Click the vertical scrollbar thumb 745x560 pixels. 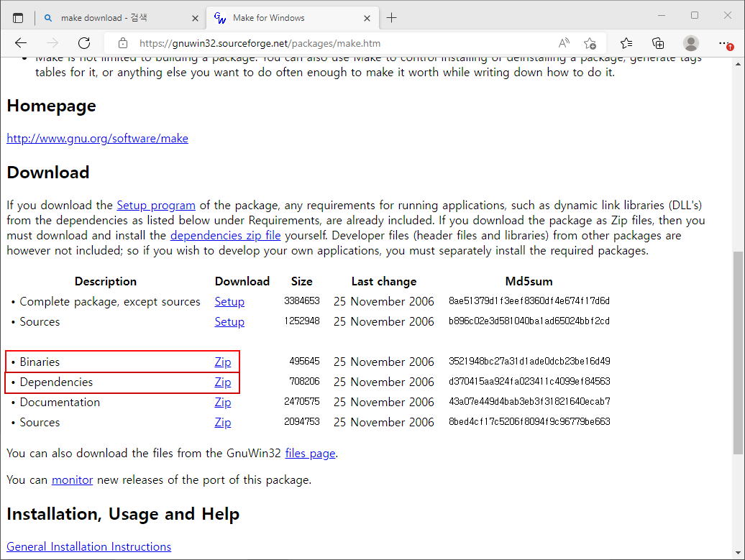(738, 353)
